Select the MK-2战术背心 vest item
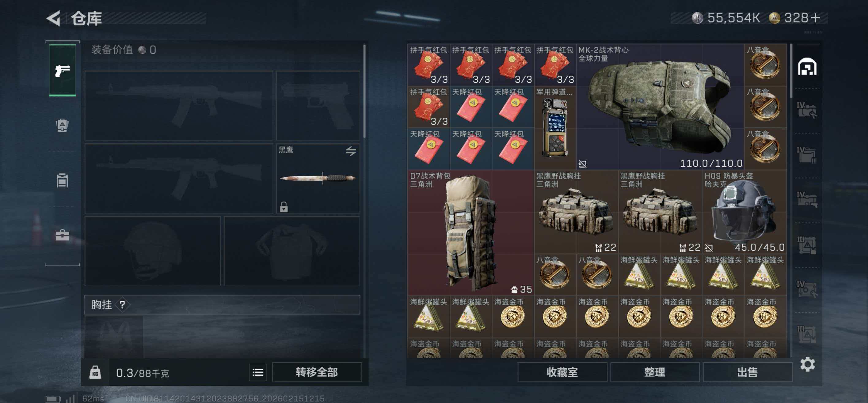The width and height of the screenshot is (868, 403). click(x=660, y=106)
